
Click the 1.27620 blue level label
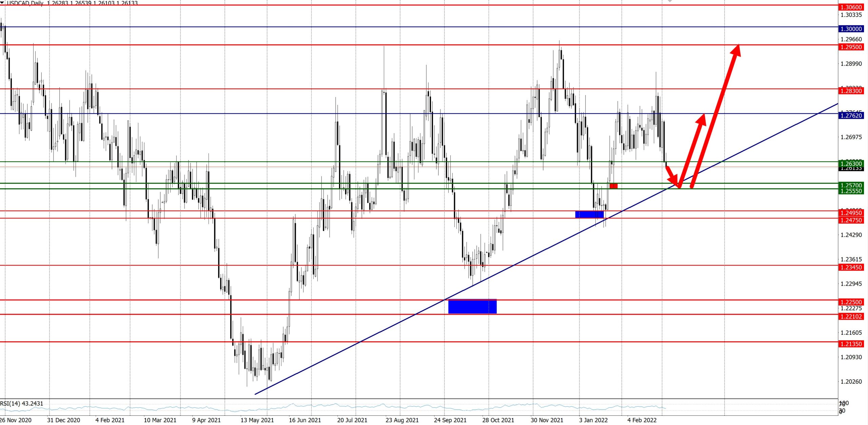pyautogui.click(x=851, y=116)
